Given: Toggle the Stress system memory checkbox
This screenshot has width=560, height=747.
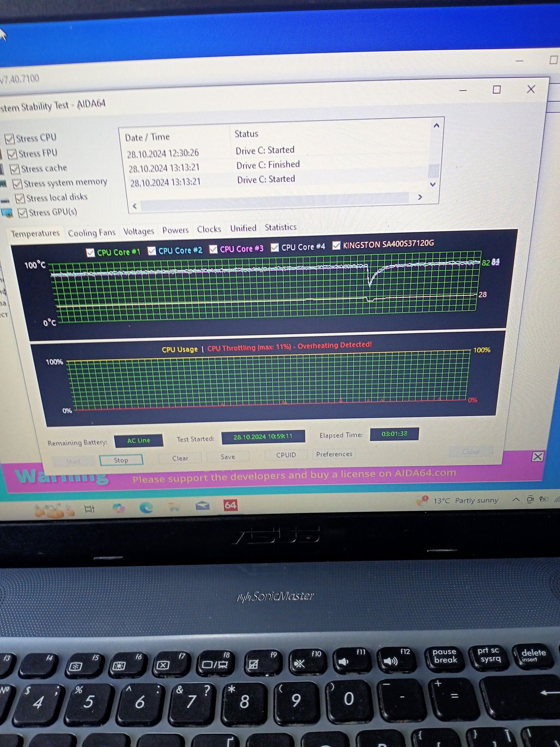Looking at the screenshot, I should (x=17, y=184).
